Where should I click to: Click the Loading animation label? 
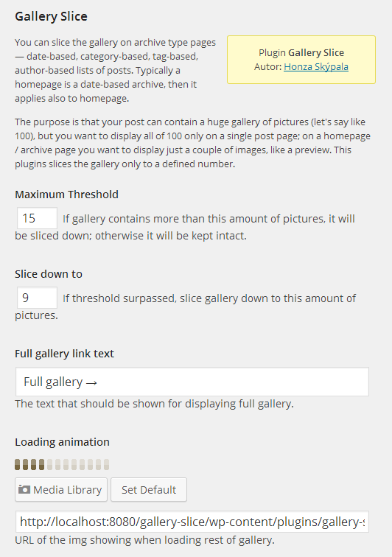tap(62, 442)
